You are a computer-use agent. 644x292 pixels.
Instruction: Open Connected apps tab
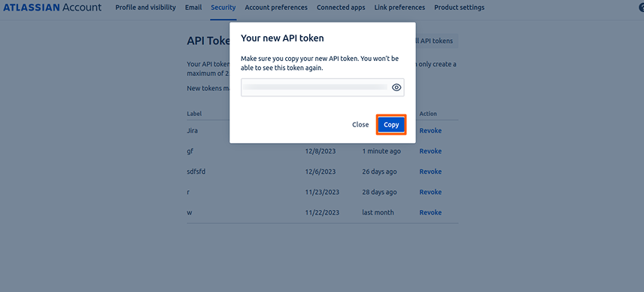[x=341, y=8]
